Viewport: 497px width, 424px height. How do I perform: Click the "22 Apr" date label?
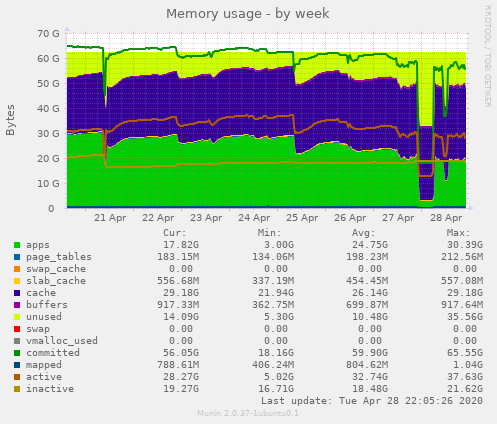158,218
